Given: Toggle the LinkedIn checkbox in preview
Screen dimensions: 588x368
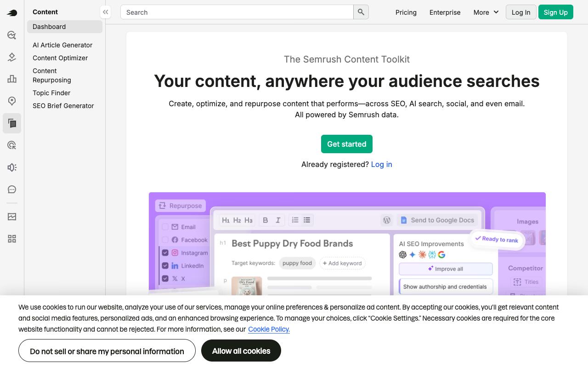Looking at the screenshot, I should click(165, 265).
